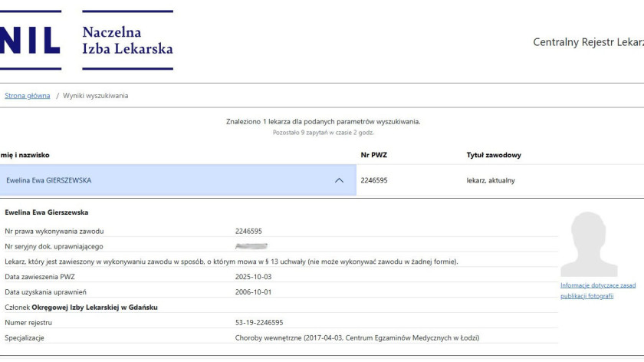Open the photo publication rules link
The width and height of the screenshot is (644, 362).
(597, 291)
